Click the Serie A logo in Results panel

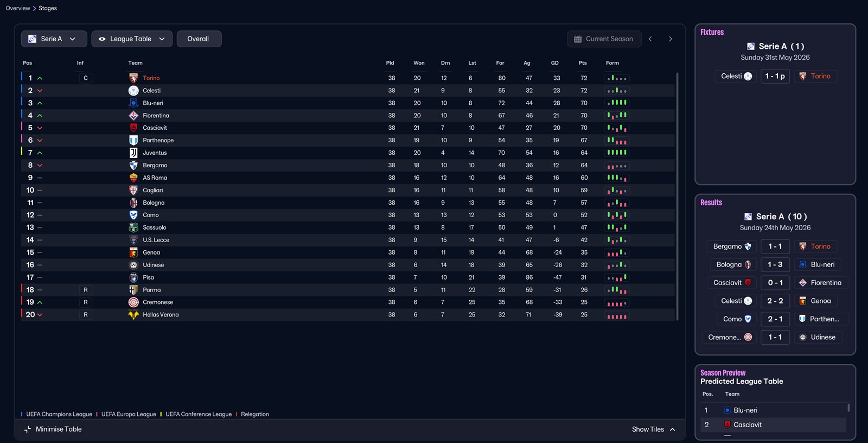(748, 217)
